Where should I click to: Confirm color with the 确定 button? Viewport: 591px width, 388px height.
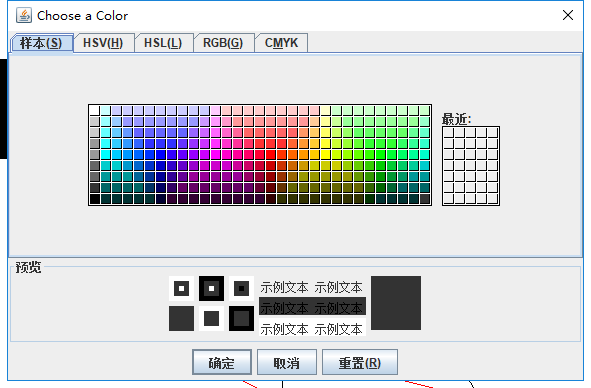[x=222, y=362]
